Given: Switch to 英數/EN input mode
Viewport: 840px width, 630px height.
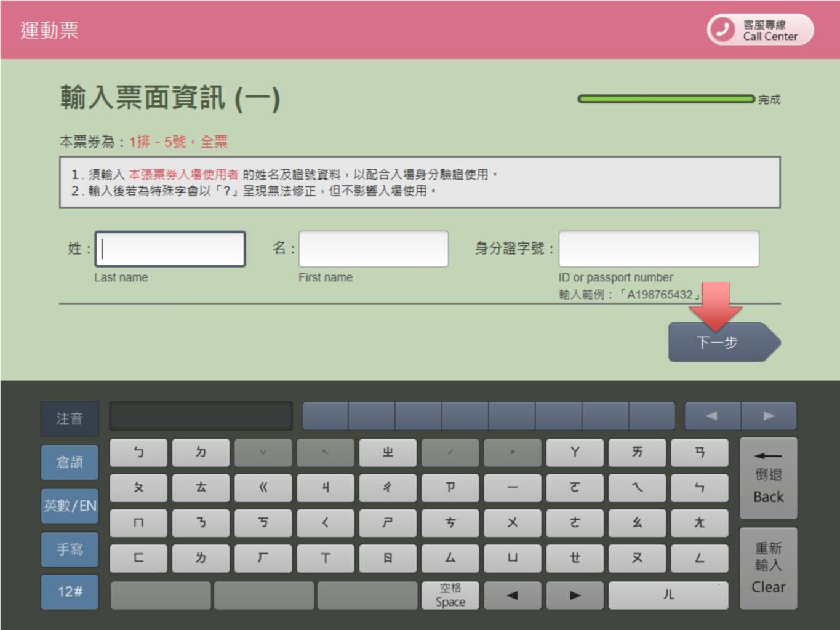Looking at the screenshot, I should pos(70,506).
